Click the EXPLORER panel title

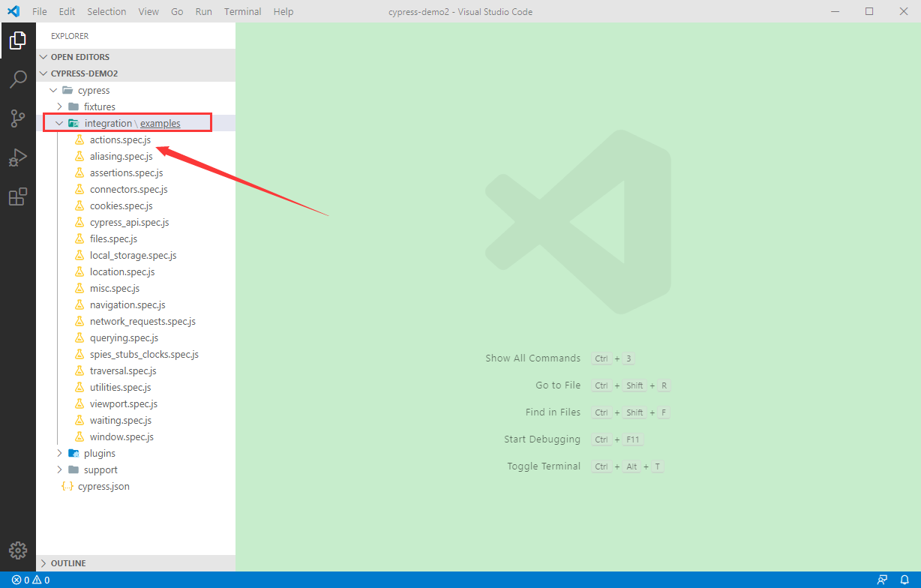point(70,36)
